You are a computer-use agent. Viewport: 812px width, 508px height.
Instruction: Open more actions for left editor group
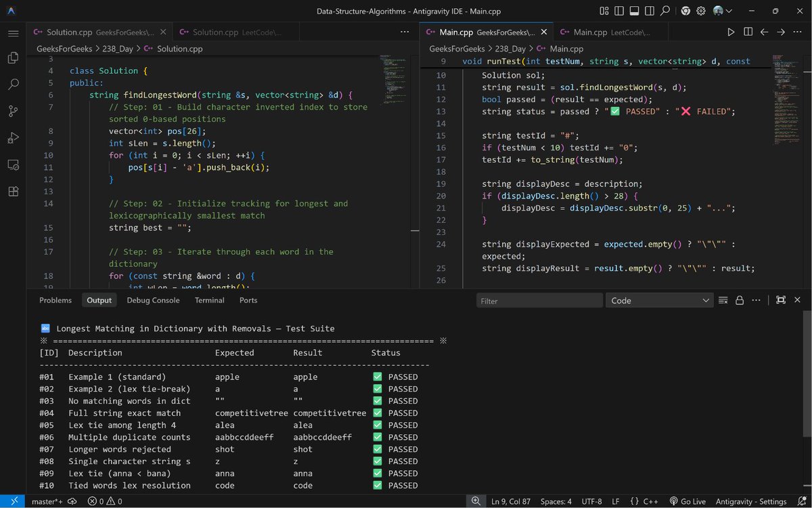(405, 32)
